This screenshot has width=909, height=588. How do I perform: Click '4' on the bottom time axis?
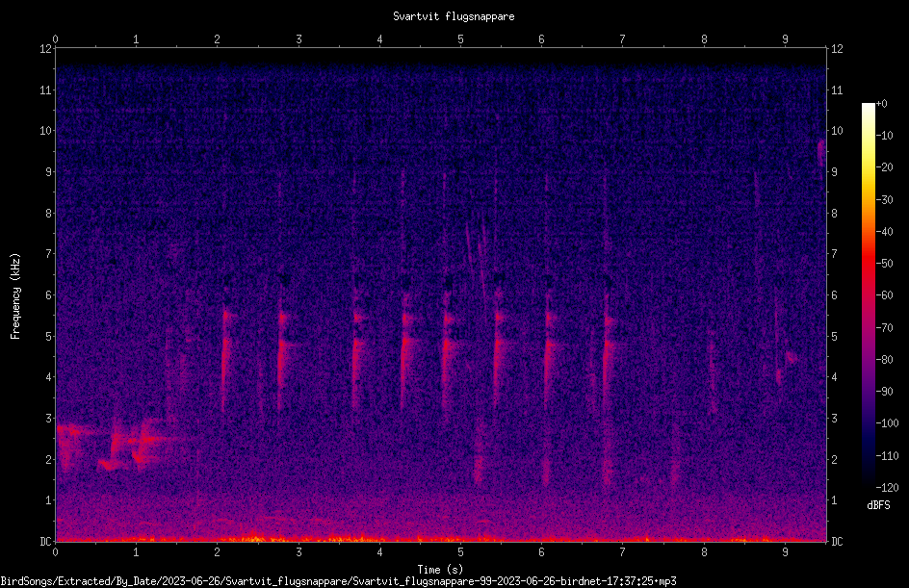point(379,552)
